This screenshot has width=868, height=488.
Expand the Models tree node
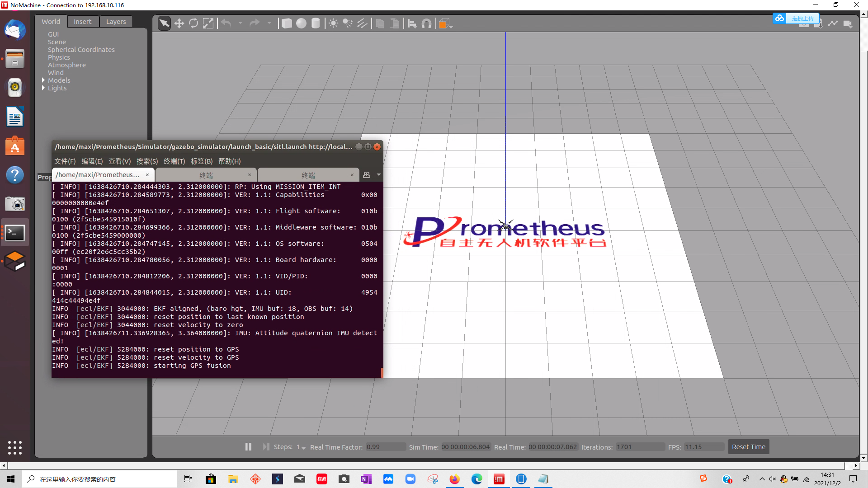click(x=43, y=80)
